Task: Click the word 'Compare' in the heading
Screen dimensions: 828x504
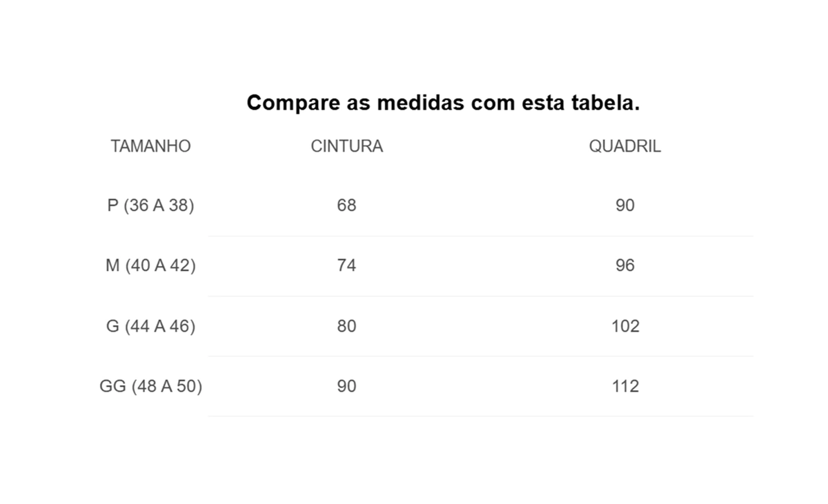Action: coord(291,104)
